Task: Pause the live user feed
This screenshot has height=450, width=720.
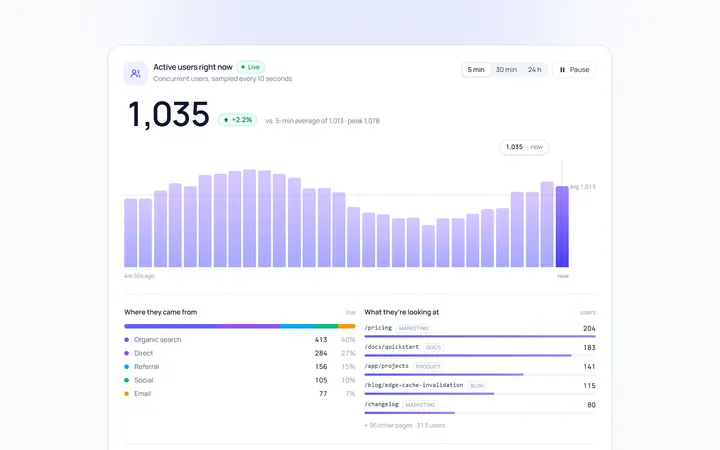Action: tap(574, 70)
